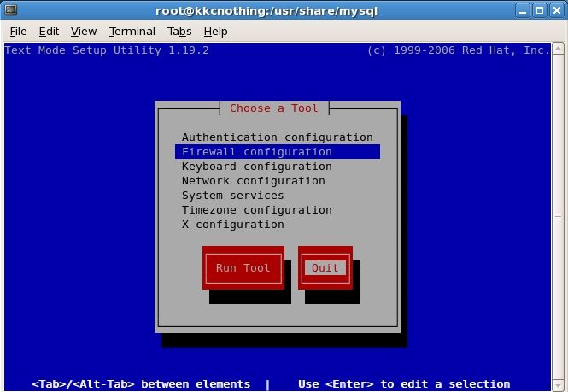The width and height of the screenshot is (568, 392).
Task: Select Timezone configuration entry
Action: tap(278, 210)
